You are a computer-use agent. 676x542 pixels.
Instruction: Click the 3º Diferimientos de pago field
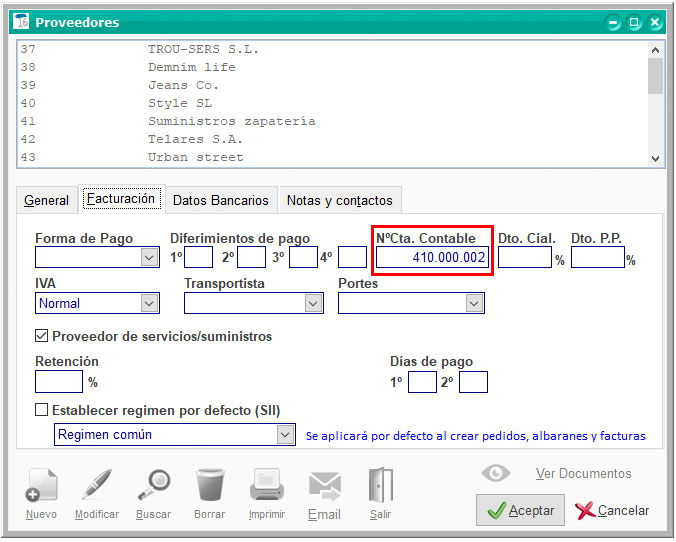pos(304,257)
